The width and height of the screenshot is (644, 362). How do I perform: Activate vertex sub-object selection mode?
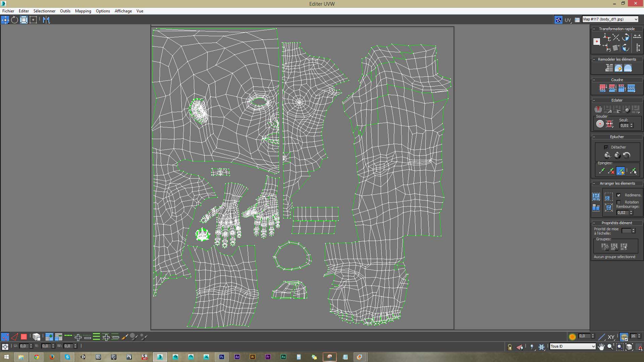click(x=5, y=337)
